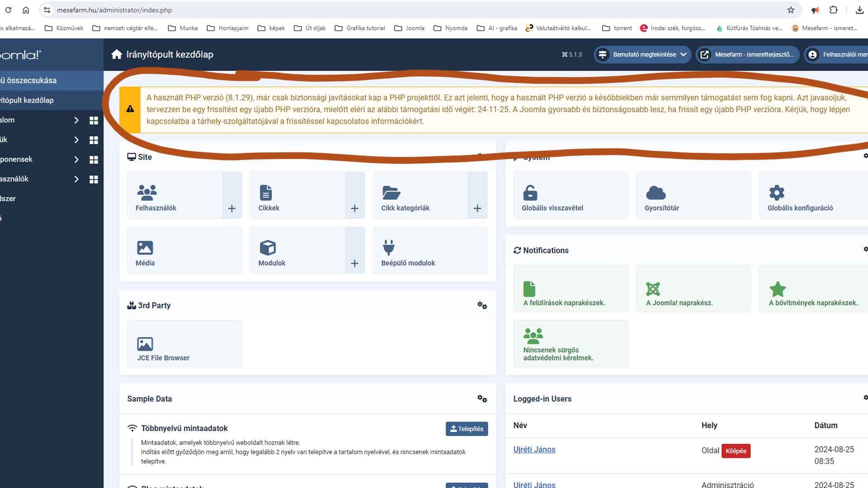Click the red Kilépés button
868x488 pixels.
pyautogui.click(x=736, y=451)
